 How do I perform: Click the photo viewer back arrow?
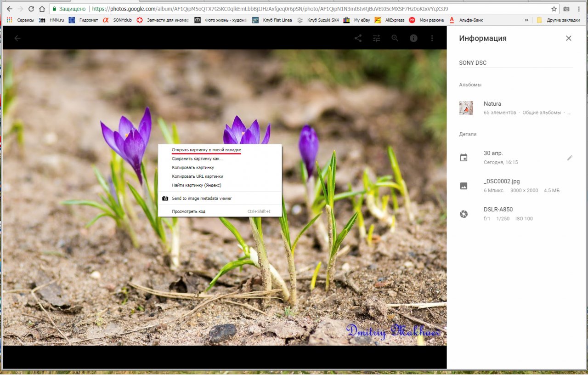click(17, 38)
